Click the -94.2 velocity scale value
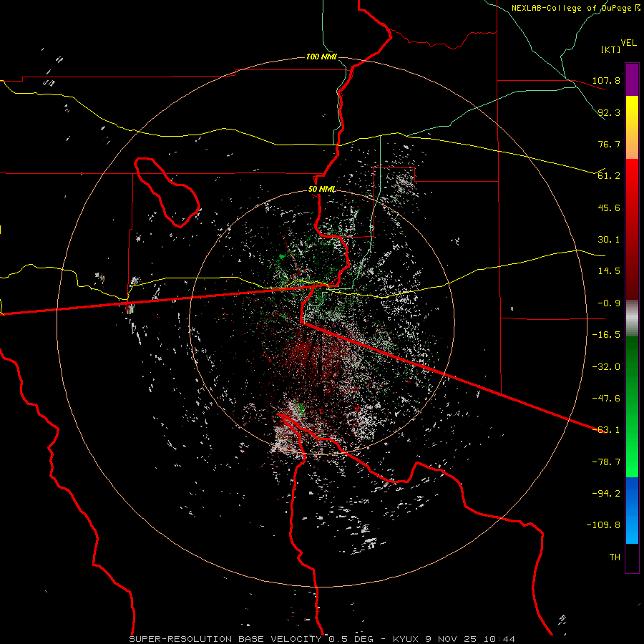644x644 pixels. click(x=606, y=494)
